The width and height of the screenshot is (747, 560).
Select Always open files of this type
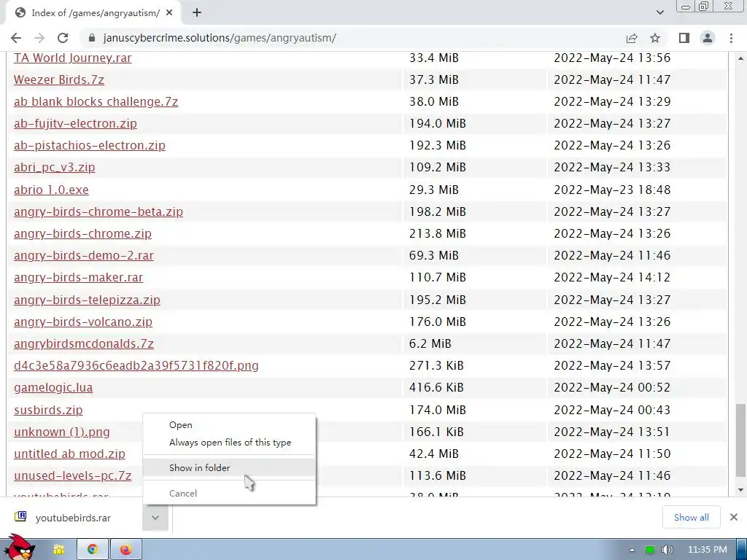(x=229, y=443)
